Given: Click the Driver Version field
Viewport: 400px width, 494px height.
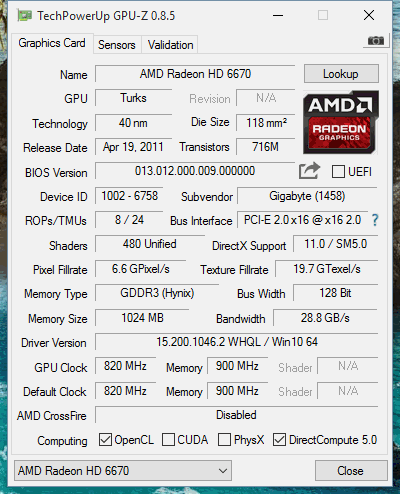Looking at the screenshot, I should (237, 342).
